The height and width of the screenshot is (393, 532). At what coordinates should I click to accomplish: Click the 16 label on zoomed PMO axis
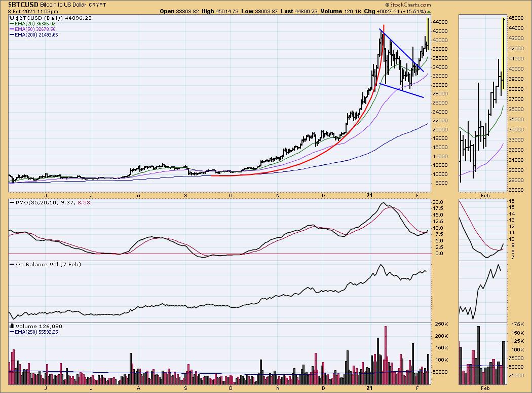point(512,201)
